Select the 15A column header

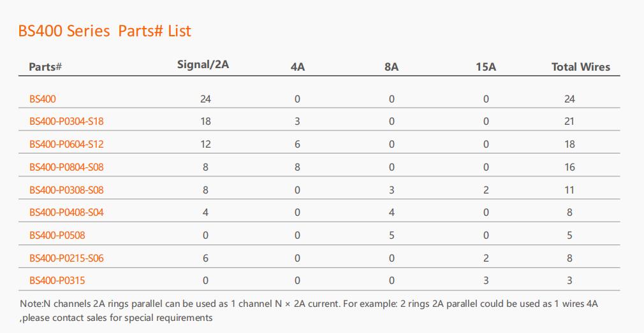click(x=486, y=67)
